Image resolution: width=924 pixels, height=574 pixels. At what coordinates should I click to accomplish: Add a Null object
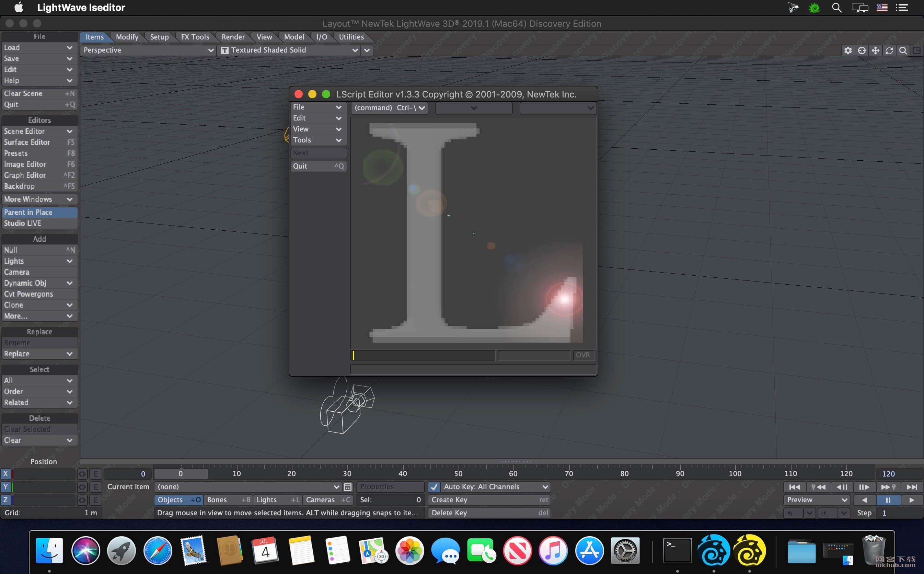point(39,250)
